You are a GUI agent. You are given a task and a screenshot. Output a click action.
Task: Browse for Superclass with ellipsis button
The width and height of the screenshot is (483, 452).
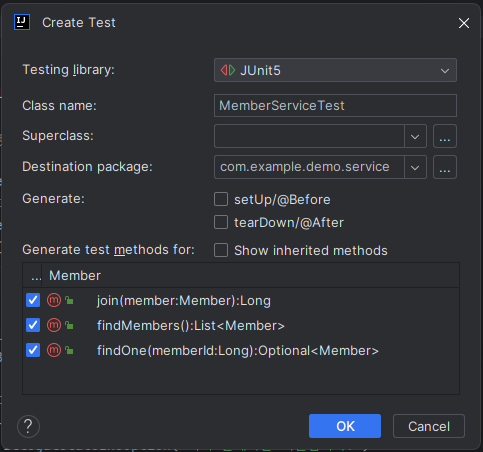tap(445, 136)
